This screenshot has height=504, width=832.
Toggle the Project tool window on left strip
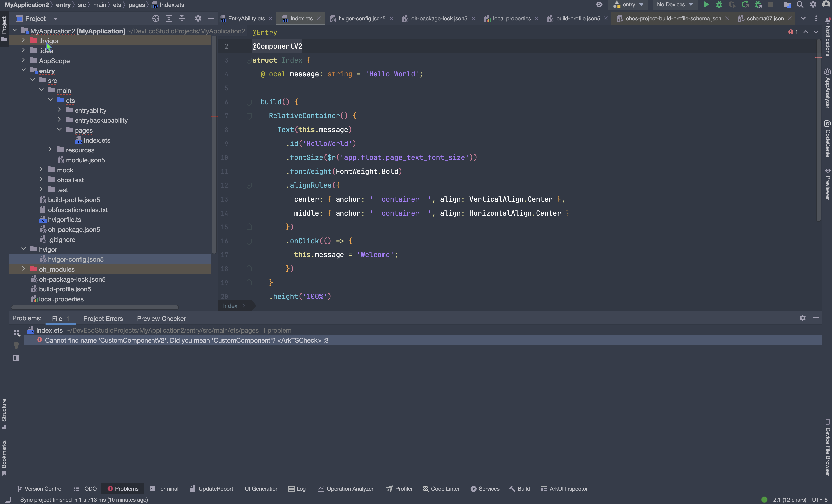(4, 29)
